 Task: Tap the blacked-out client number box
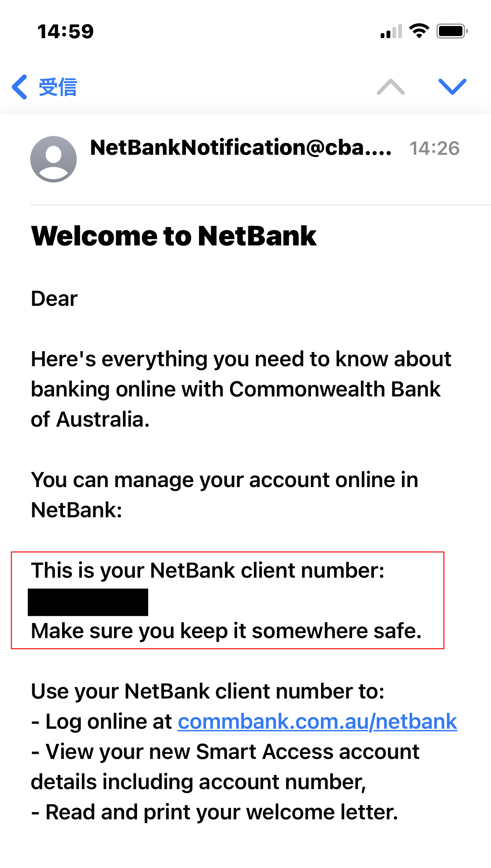pos(88,602)
